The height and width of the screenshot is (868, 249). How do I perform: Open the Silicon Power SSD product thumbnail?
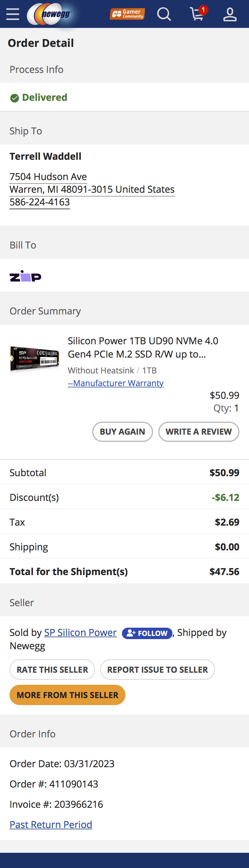coord(35,359)
